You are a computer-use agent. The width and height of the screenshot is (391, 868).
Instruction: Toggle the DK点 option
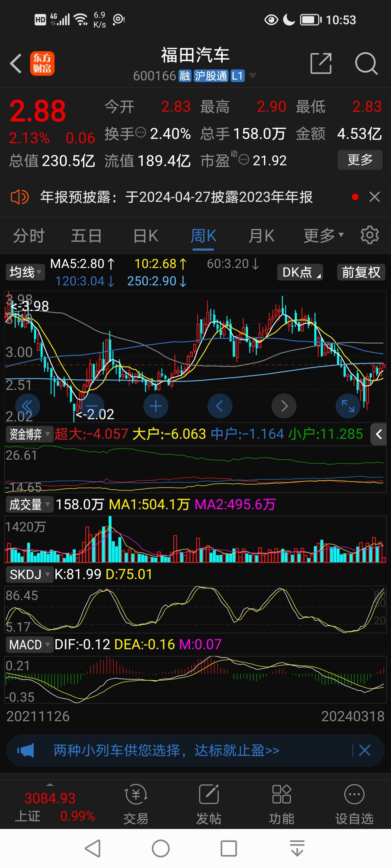(x=300, y=272)
